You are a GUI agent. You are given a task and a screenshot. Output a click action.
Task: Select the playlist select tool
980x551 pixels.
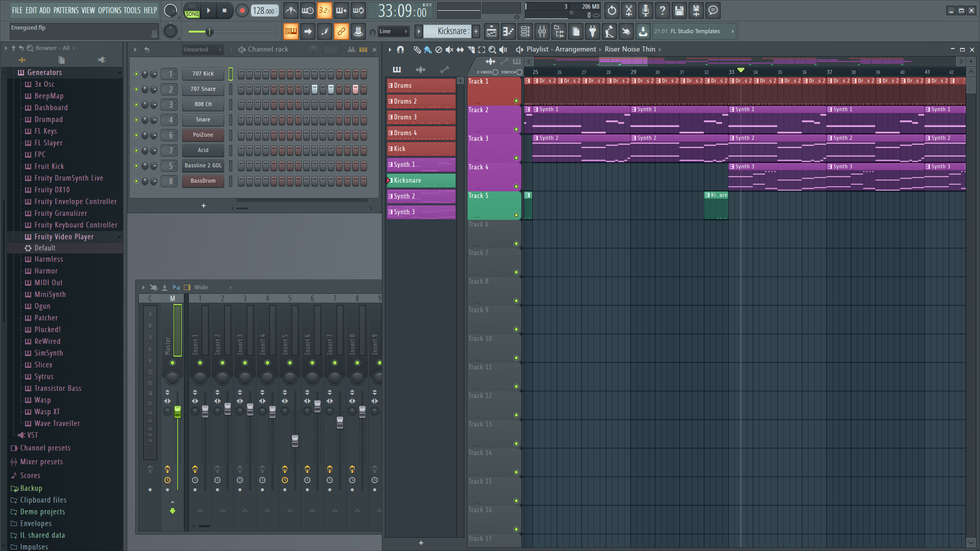481,49
